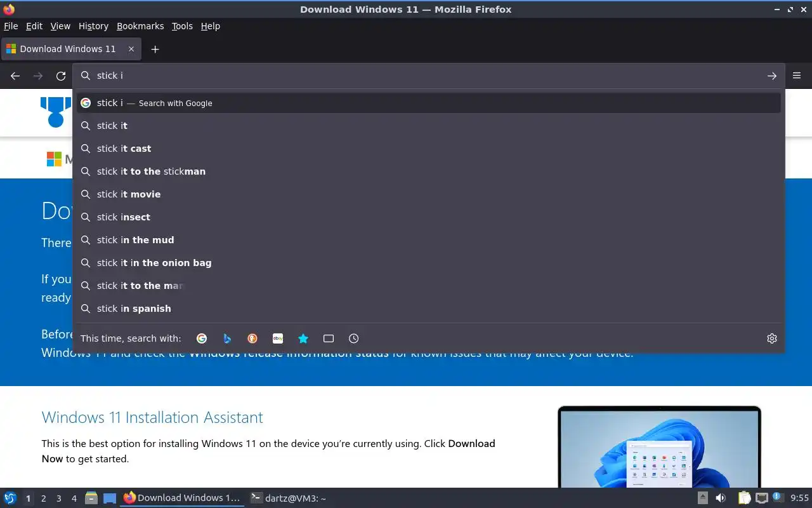Screen dimensions: 812x508
Task: Search history using the clock icon
Action: coord(354,338)
